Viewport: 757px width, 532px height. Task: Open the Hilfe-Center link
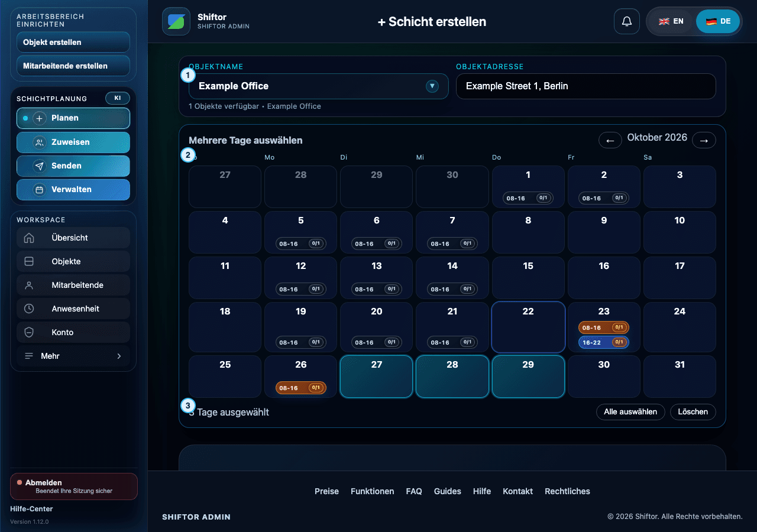tap(31, 509)
